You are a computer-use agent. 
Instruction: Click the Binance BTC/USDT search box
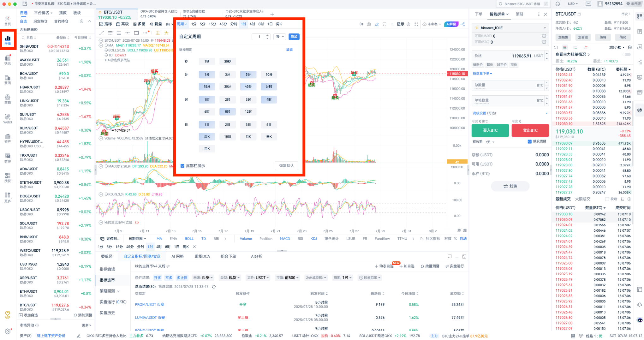[x=523, y=4]
